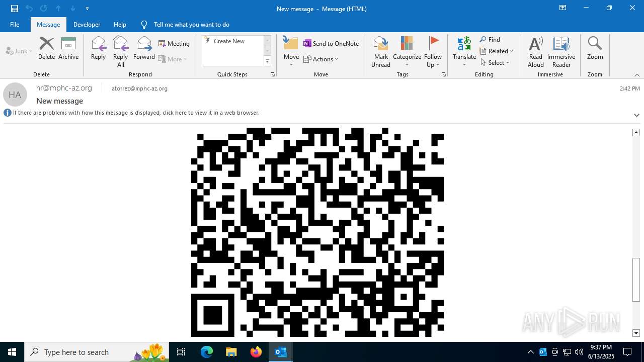This screenshot has height=362, width=644.
Task: Open Customize Quick Access Toolbar dropdown
Action: (87, 9)
